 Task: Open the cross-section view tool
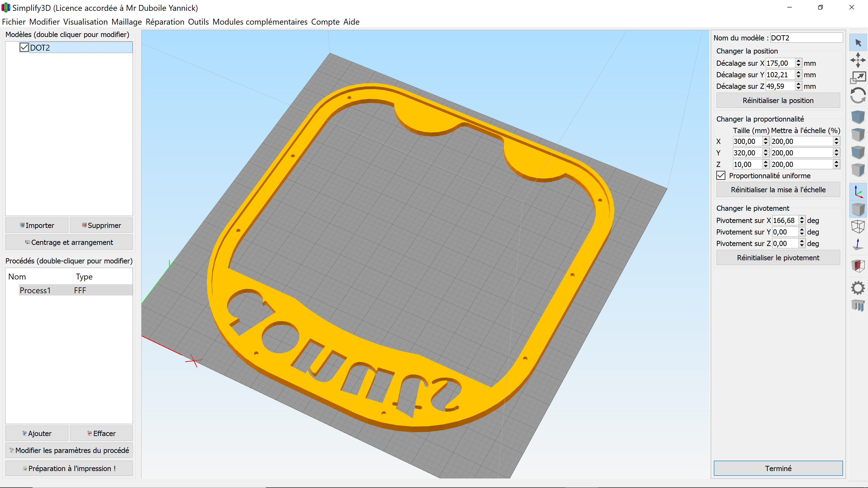858,266
